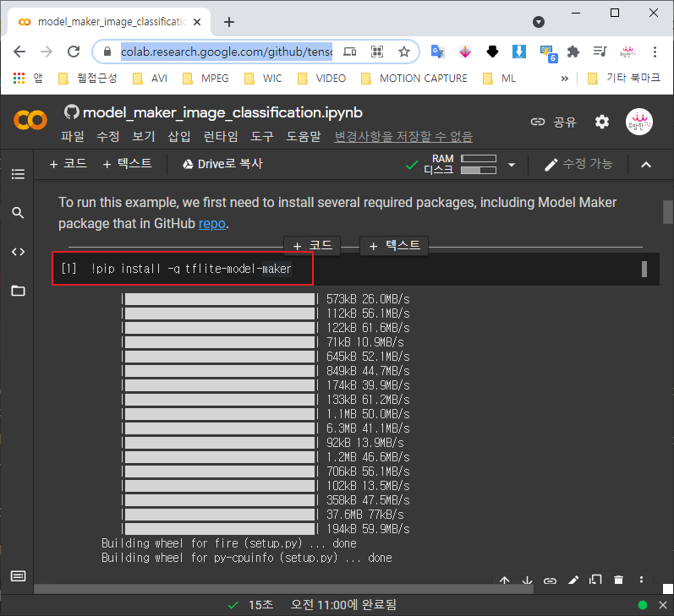The height and width of the screenshot is (616, 674).
Task: Click the Google Translate extension icon
Action: (437, 52)
